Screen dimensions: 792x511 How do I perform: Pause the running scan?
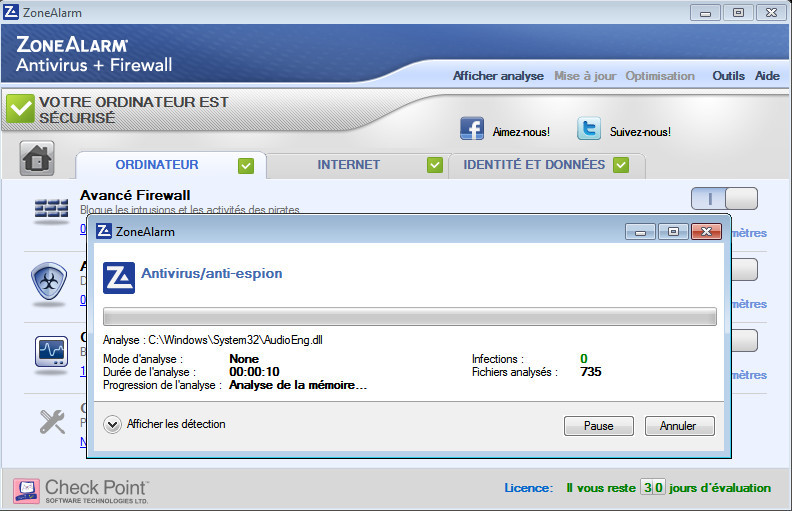(599, 426)
